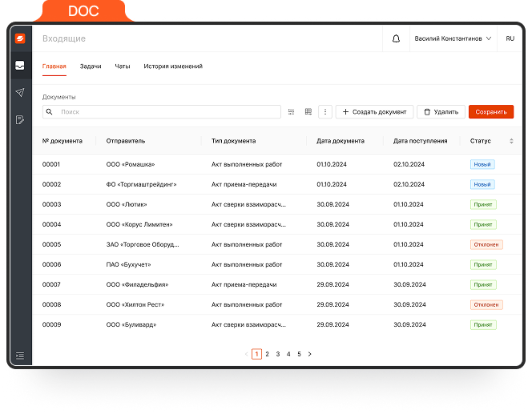Click sender ООО «Корус Лимитен»
Screen dimensions: 532x414
pyautogui.click(x=139, y=224)
